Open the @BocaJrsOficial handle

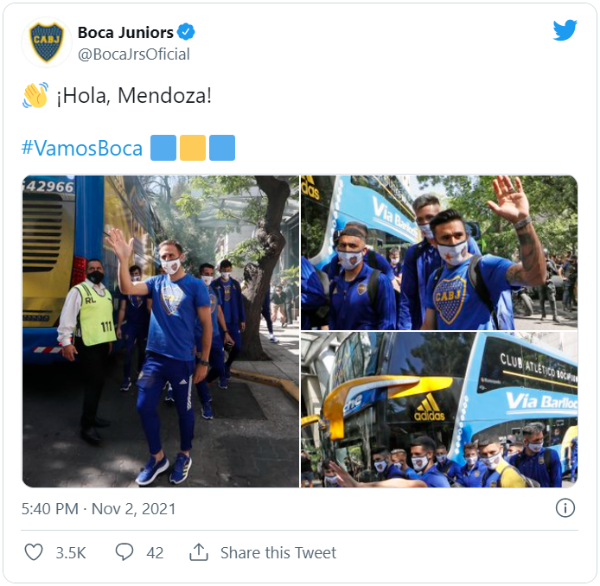134,54
